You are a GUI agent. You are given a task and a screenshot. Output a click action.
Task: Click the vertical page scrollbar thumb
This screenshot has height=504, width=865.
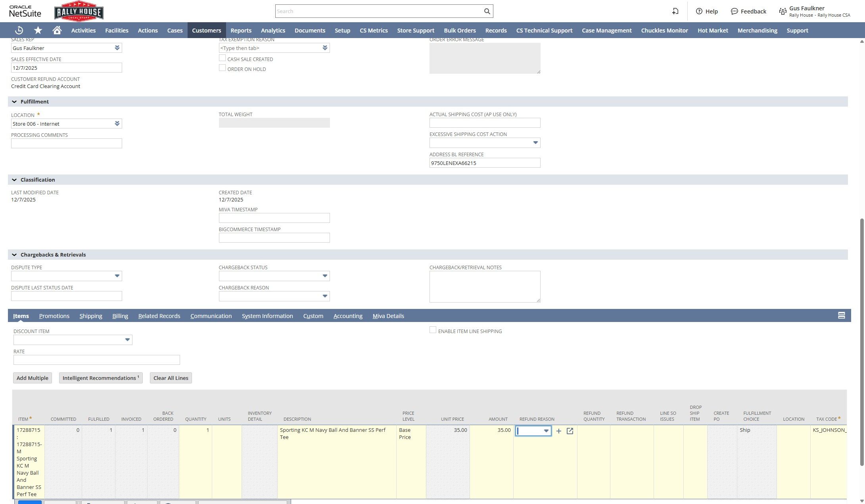pos(862,342)
